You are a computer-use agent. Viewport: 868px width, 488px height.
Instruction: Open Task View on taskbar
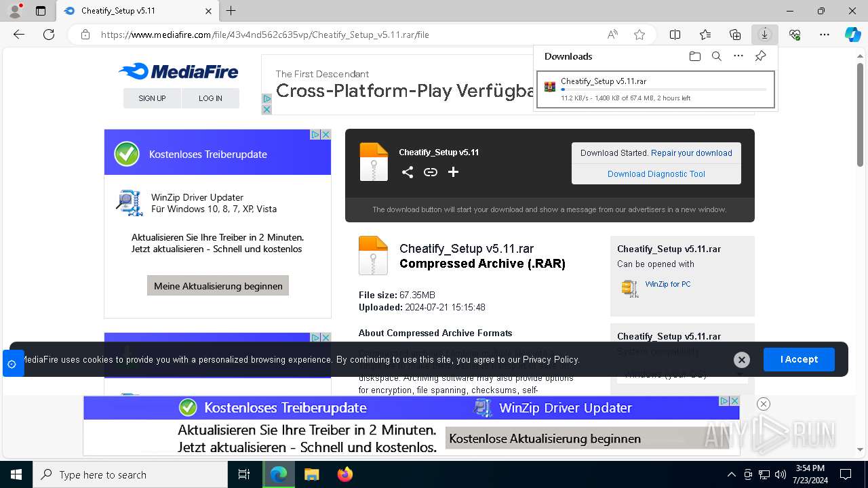tap(244, 474)
